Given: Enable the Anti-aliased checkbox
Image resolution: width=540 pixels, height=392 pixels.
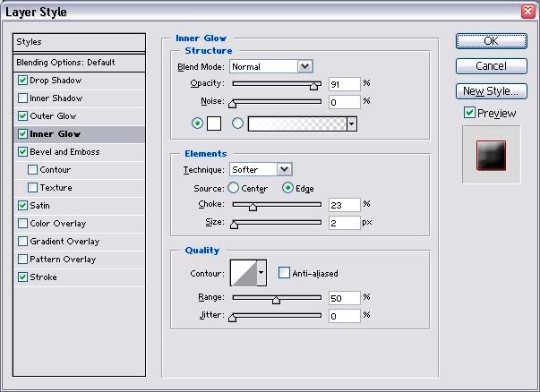Looking at the screenshot, I should (284, 273).
